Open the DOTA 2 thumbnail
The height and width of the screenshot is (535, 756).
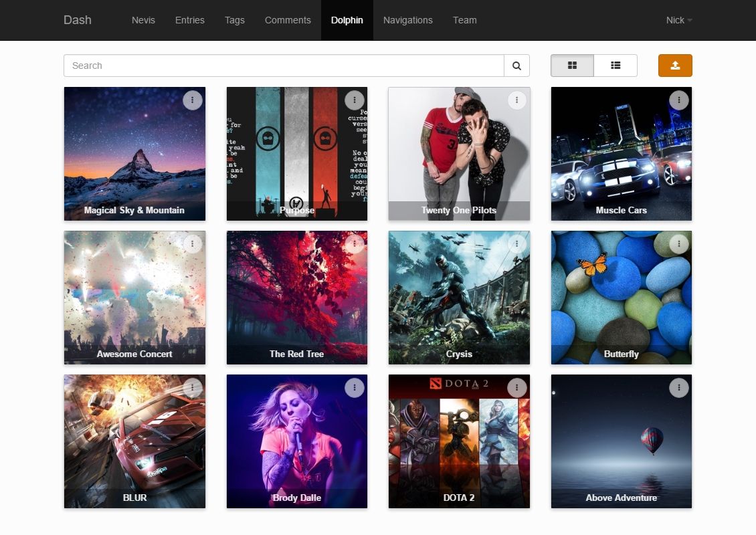459,441
